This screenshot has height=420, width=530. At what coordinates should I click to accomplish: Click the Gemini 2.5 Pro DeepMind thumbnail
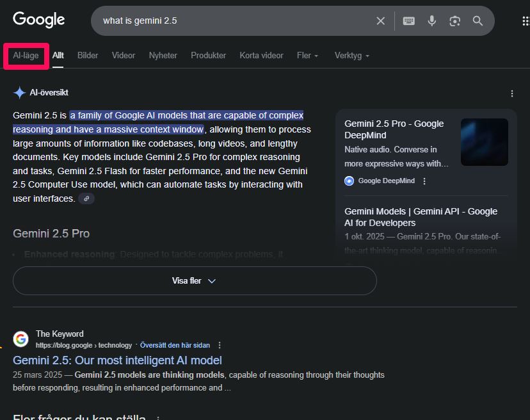[484, 142]
